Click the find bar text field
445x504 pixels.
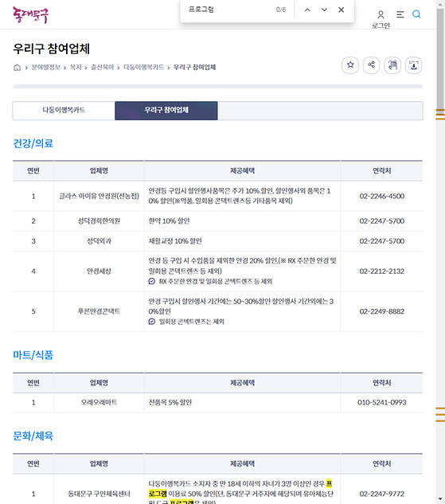[228, 10]
